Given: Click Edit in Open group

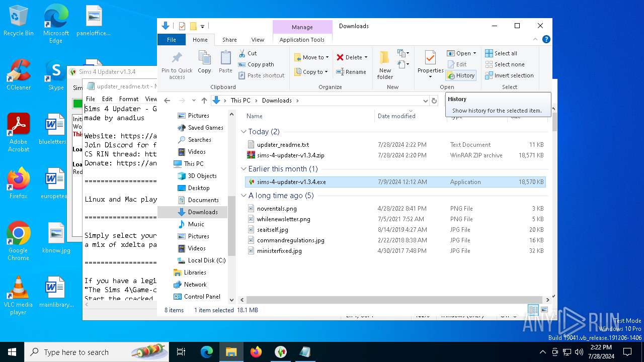Looking at the screenshot, I should (457, 64).
